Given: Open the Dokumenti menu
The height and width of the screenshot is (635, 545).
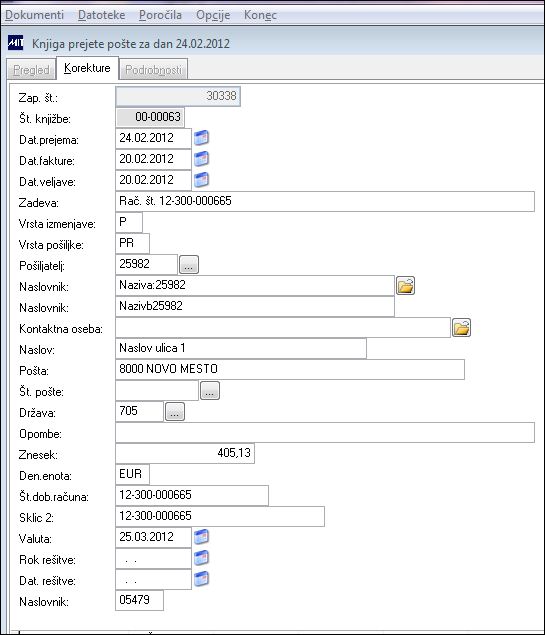Looking at the screenshot, I should [x=34, y=15].
